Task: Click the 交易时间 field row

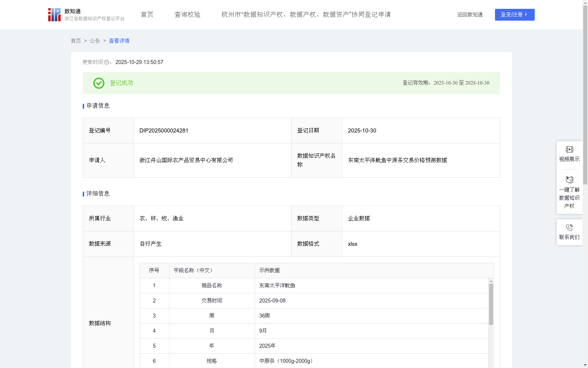Action: (314, 301)
